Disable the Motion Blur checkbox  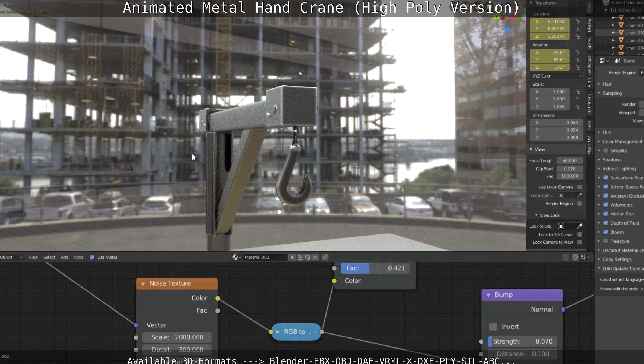click(605, 214)
